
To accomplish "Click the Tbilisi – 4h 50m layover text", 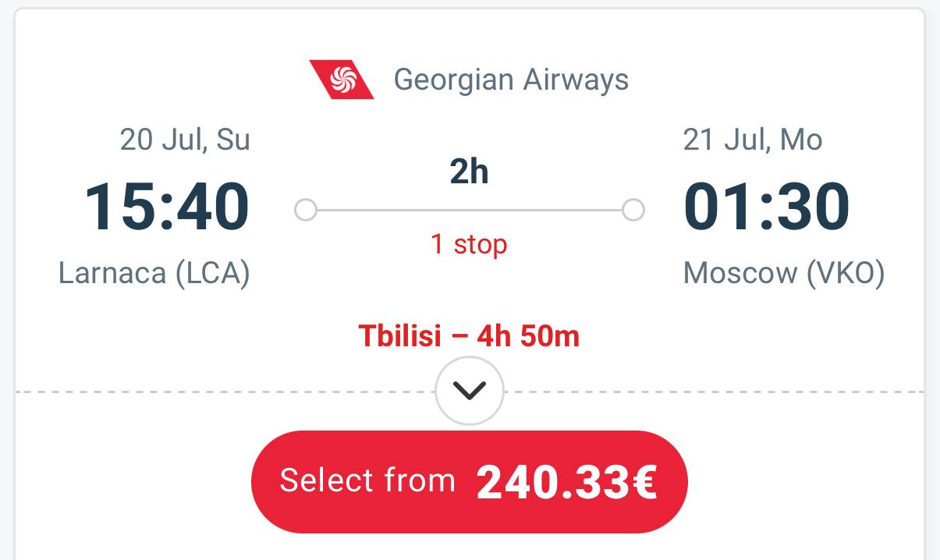I will [x=470, y=336].
